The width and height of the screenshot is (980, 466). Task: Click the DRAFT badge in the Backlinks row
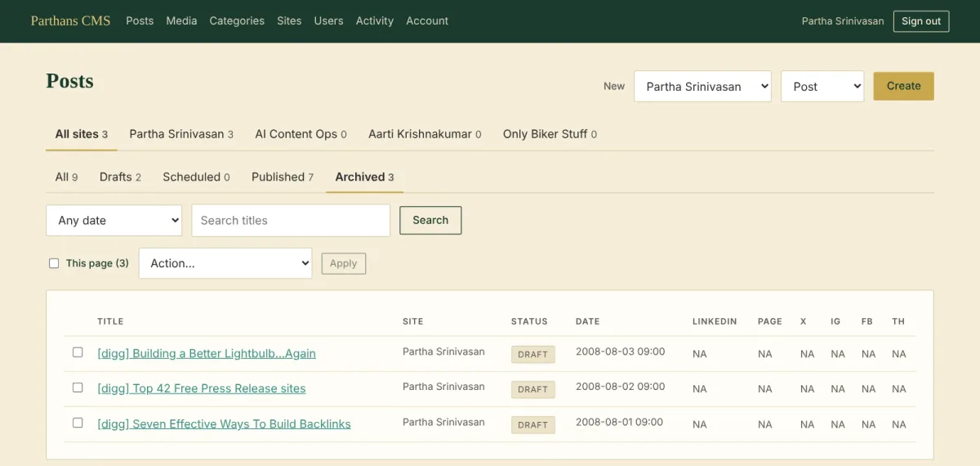click(x=533, y=424)
